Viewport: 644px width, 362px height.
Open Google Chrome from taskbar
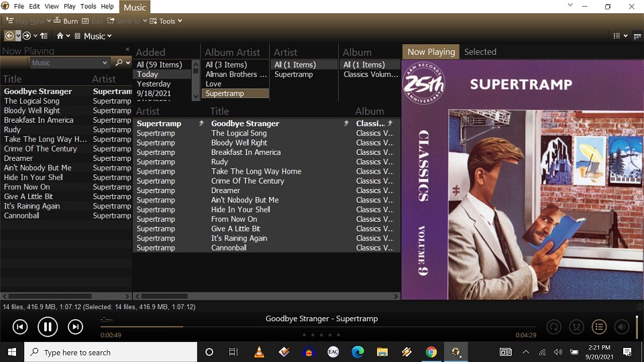pyautogui.click(x=431, y=352)
